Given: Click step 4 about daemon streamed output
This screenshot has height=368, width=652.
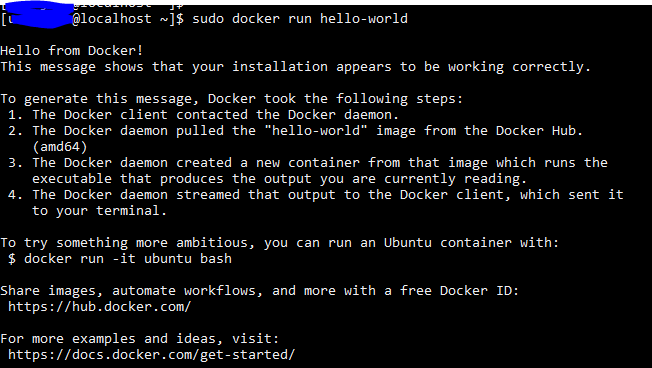Looking at the screenshot, I should pos(316,195).
